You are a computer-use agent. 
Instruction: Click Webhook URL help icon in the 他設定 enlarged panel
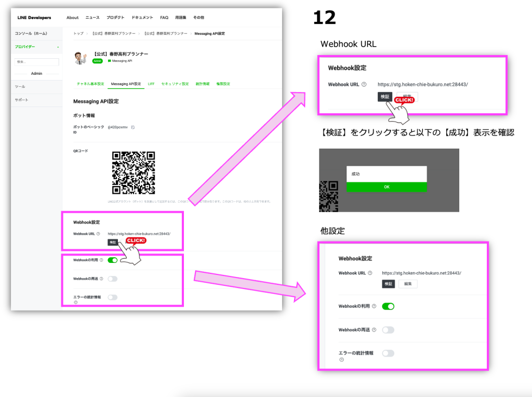click(370, 273)
